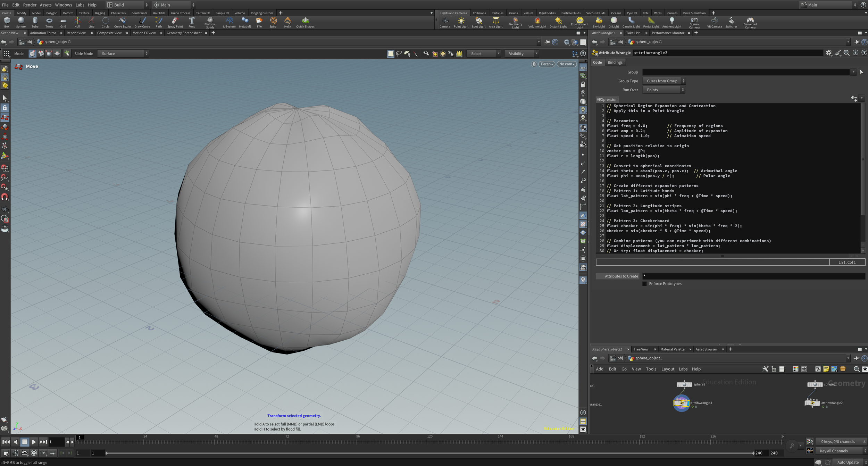
Task: Open the Slide Mode Surface dropdown
Action: click(123, 53)
